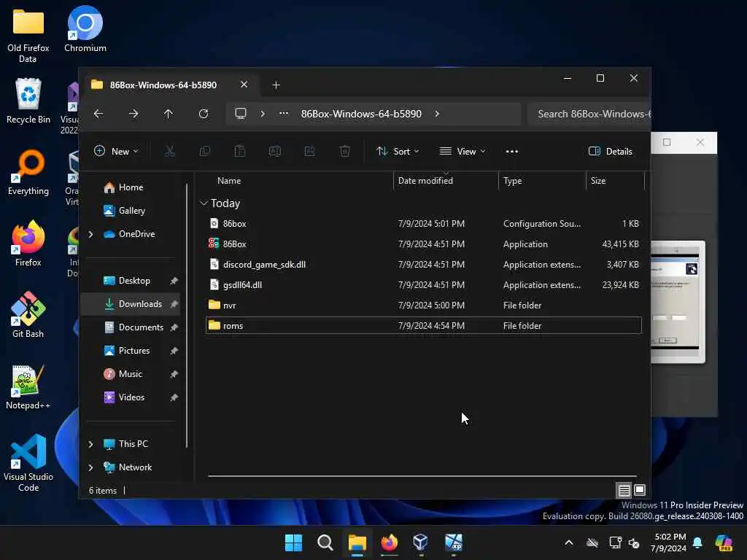Select the 86Box application file
747x560 pixels.
[424, 244]
